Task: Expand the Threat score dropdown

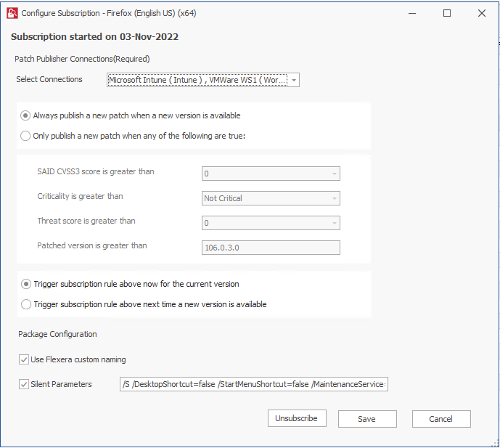Action: tap(335, 223)
